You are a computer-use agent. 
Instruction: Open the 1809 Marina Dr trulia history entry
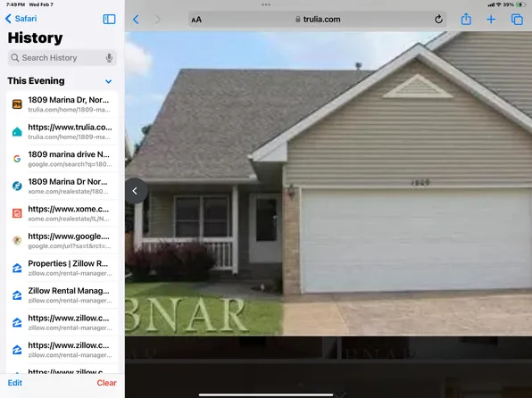pyautogui.click(x=62, y=104)
